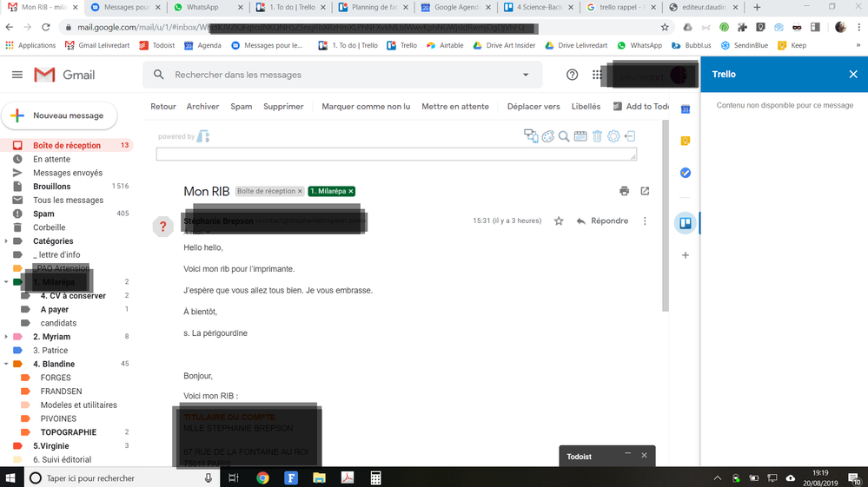The height and width of the screenshot is (487, 868).
Task: Delete the email with Supprimer
Action: coord(283,107)
